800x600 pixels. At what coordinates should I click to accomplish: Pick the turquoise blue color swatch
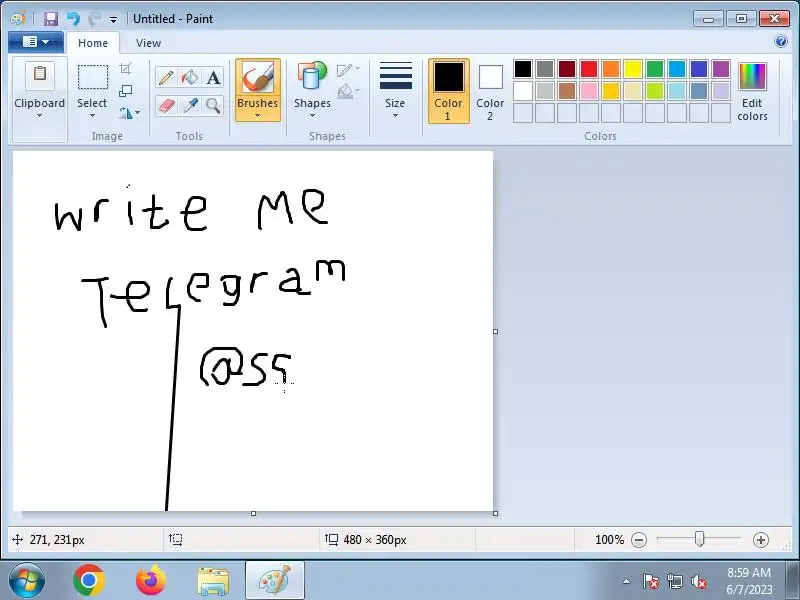[x=677, y=69]
